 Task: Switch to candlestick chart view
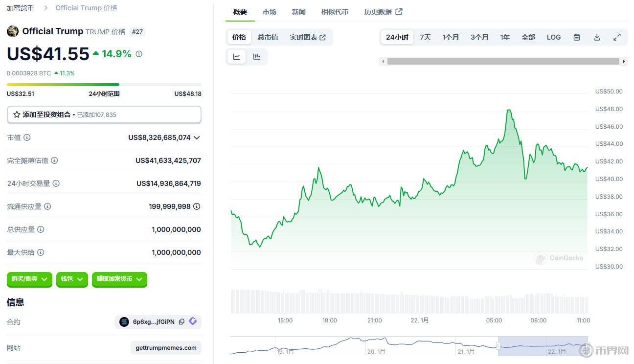(x=256, y=57)
